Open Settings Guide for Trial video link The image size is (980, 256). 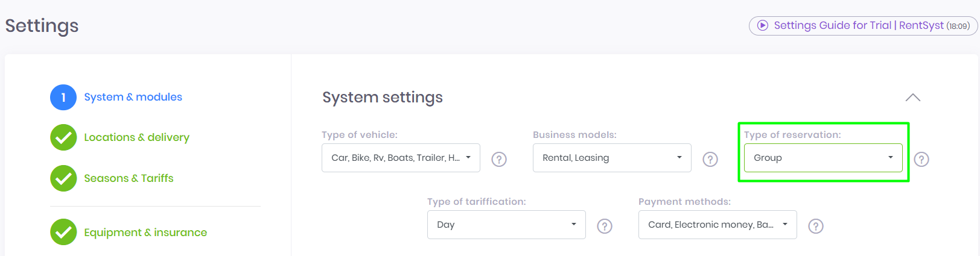[863, 25]
